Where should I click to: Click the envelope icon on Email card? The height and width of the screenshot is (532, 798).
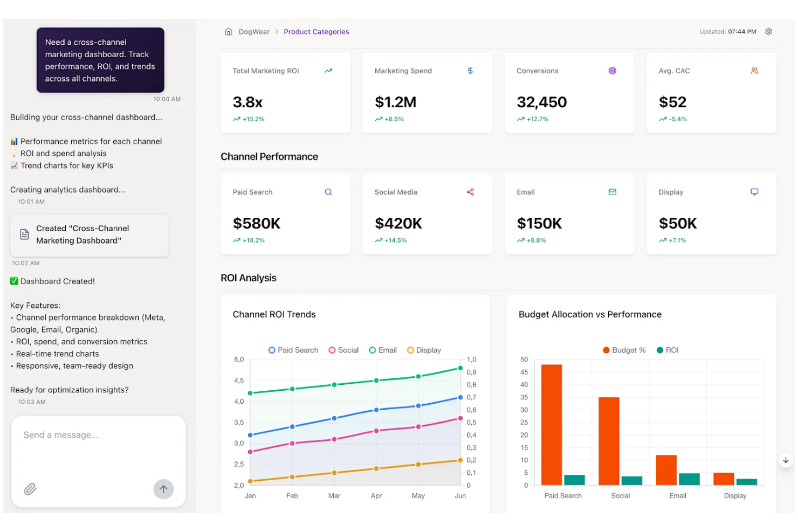[x=612, y=192]
